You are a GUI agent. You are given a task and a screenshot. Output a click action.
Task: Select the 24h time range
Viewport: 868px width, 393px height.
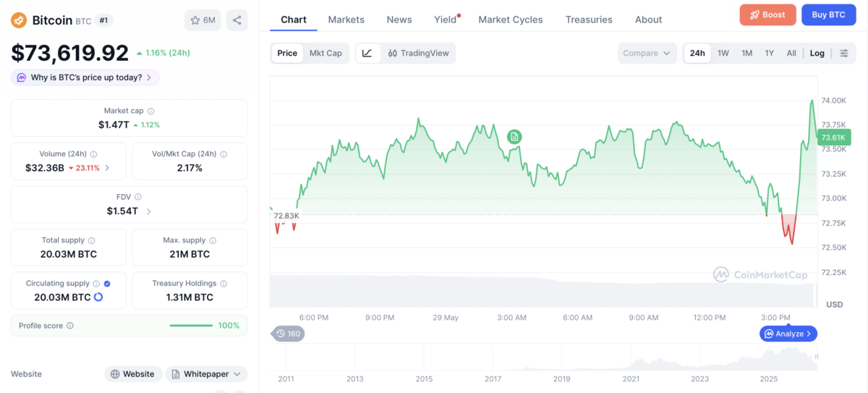click(697, 53)
